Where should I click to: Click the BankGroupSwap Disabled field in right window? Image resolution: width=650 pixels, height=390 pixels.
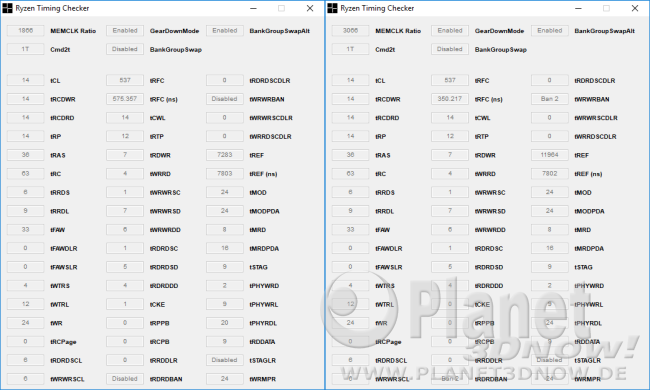click(x=450, y=49)
